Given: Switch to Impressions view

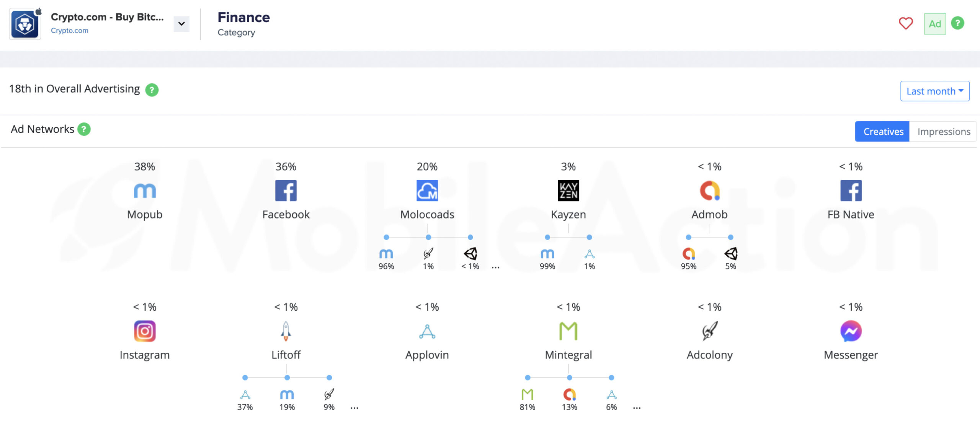Looking at the screenshot, I should (943, 132).
